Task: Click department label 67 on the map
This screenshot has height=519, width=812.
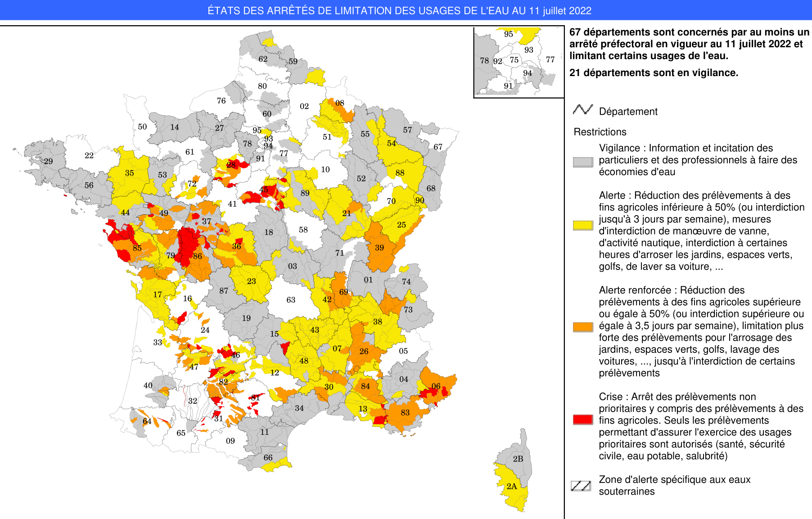Action: (438, 147)
